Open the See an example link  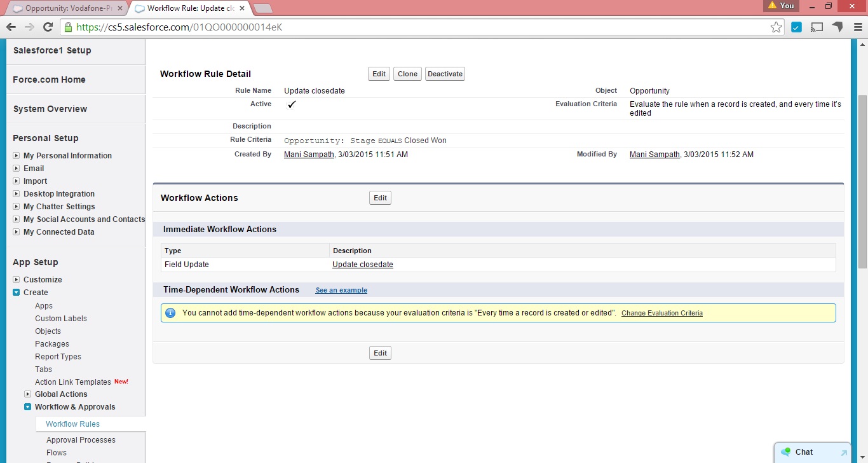[x=341, y=290]
